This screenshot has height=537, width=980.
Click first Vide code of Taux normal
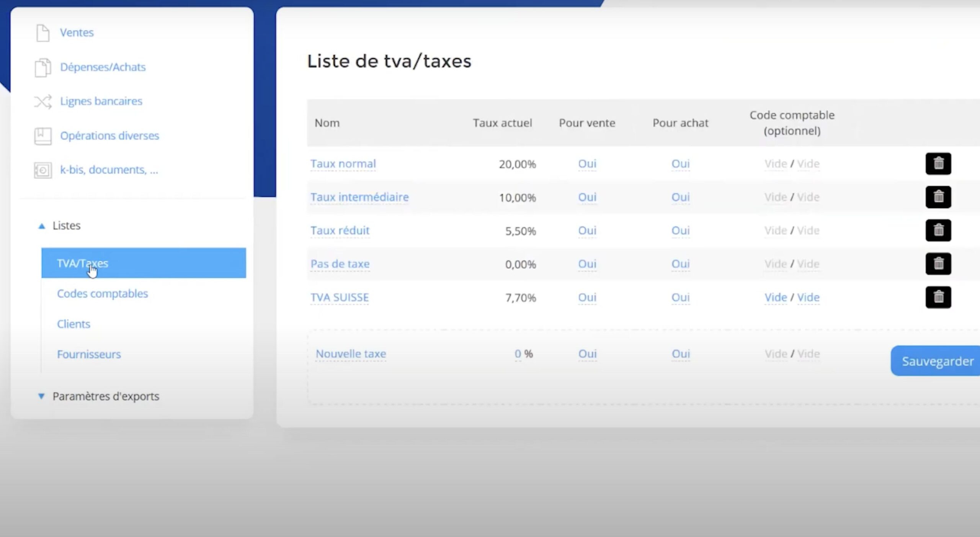click(x=776, y=164)
